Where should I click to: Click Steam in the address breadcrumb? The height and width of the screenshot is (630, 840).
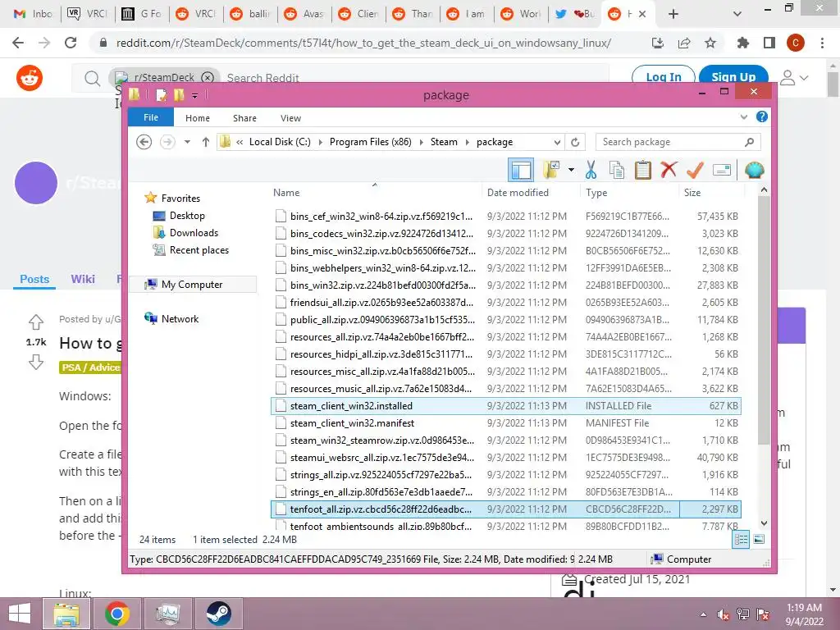pyautogui.click(x=444, y=142)
